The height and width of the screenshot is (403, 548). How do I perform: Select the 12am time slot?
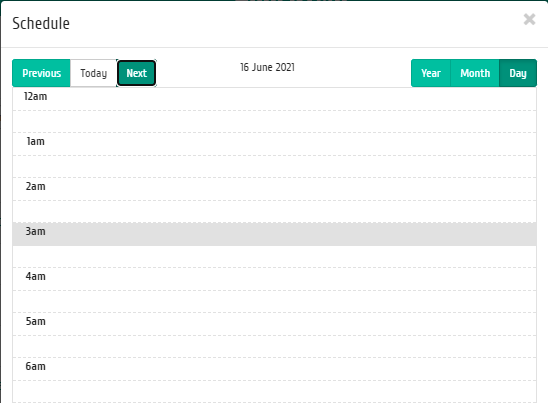tap(274, 99)
